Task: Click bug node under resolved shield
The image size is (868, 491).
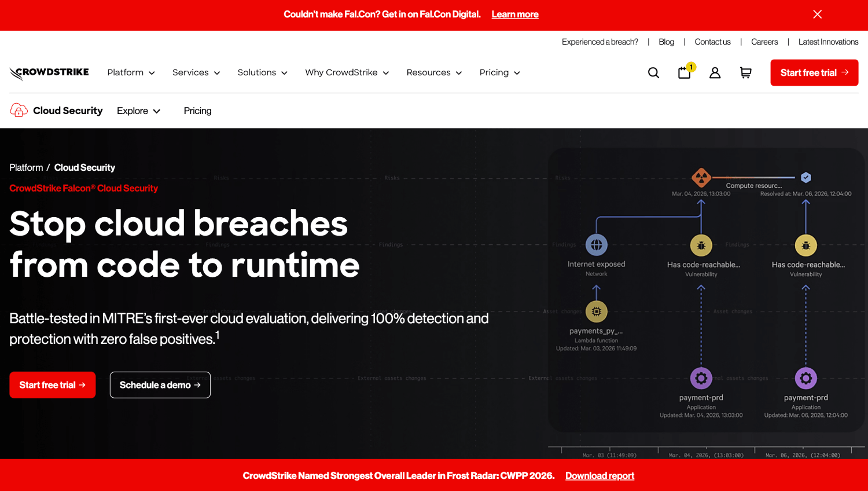Action: coord(806,245)
